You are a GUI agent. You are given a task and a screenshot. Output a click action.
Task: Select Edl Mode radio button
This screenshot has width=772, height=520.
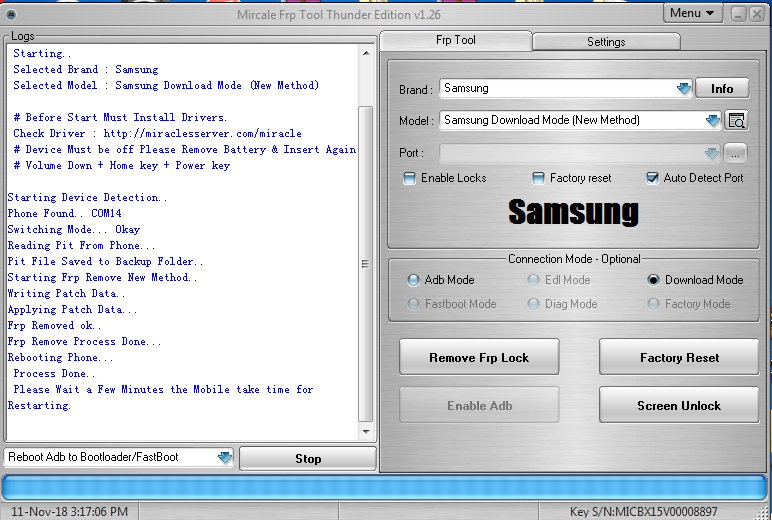pyautogui.click(x=533, y=280)
